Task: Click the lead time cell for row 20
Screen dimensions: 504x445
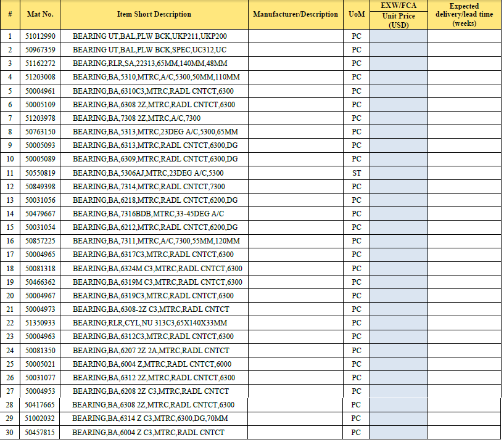Action: click(x=464, y=296)
